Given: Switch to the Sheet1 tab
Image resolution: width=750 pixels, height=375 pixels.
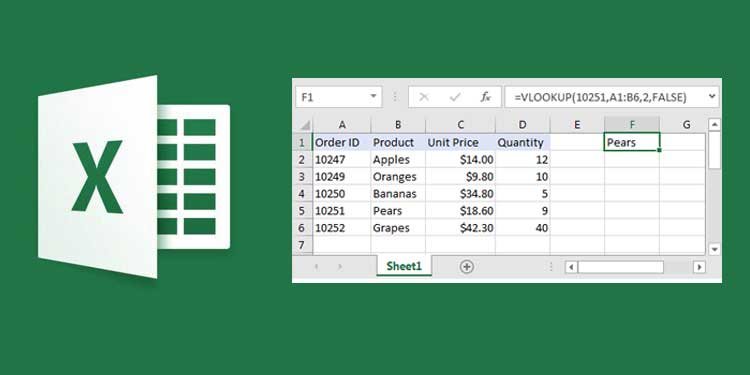Looking at the screenshot, I should pyautogui.click(x=404, y=266).
